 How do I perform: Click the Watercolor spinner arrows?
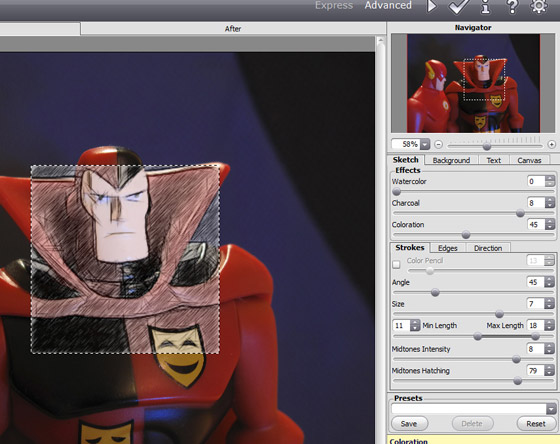(x=550, y=181)
